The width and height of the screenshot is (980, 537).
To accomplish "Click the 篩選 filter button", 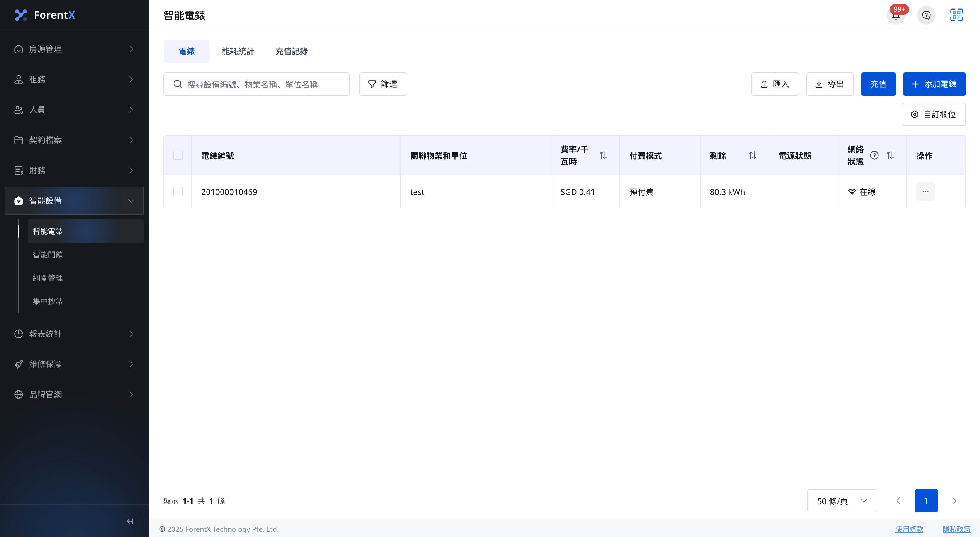I will (383, 84).
